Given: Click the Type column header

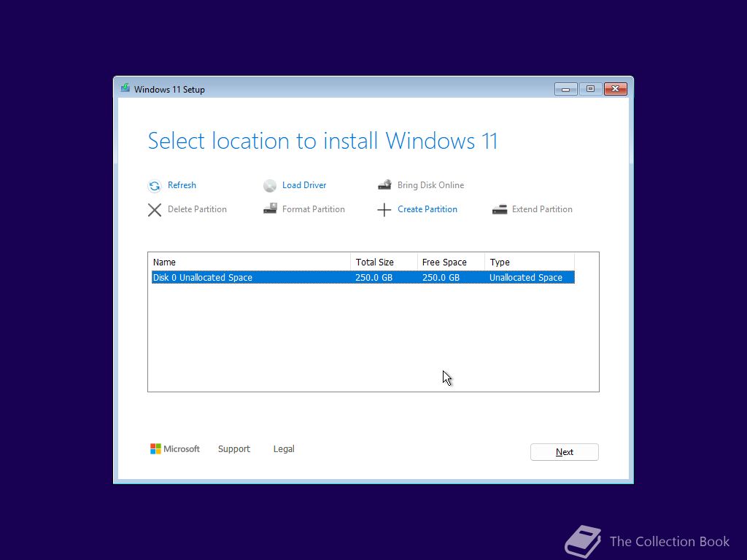Looking at the screenshot, I should click(x=530, y=262).
